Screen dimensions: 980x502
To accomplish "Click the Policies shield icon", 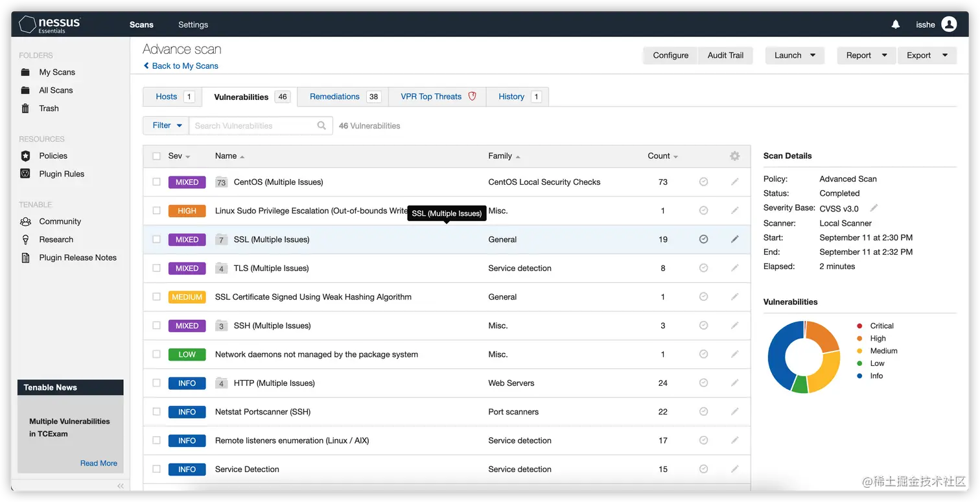I will coord(25,156).
